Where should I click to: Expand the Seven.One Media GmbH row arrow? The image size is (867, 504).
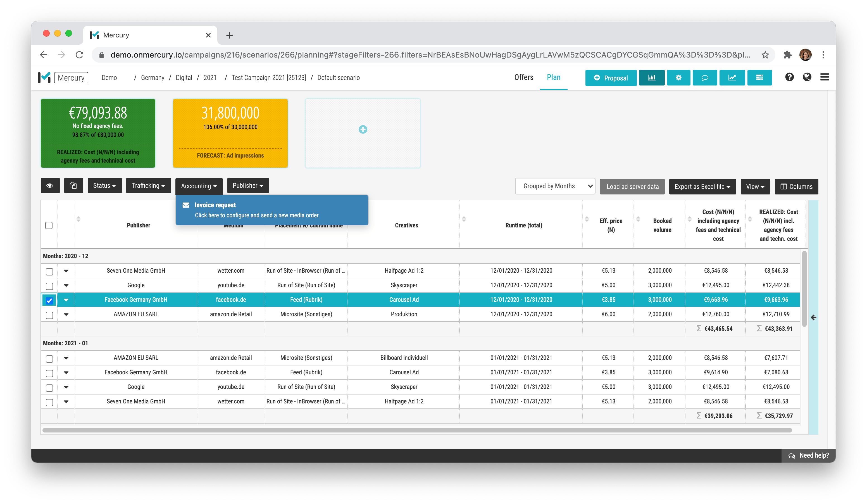pyautogui.click(x=66, y=271)
